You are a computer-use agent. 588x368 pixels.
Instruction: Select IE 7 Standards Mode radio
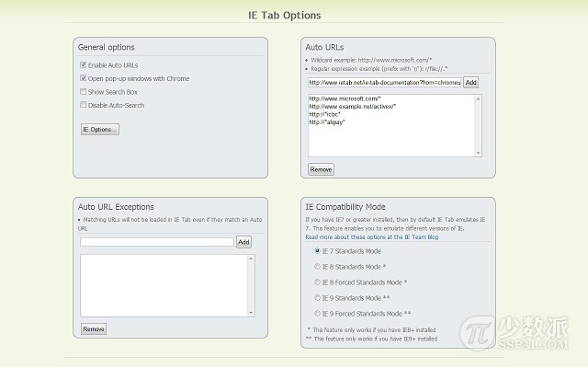coord(317,251)
